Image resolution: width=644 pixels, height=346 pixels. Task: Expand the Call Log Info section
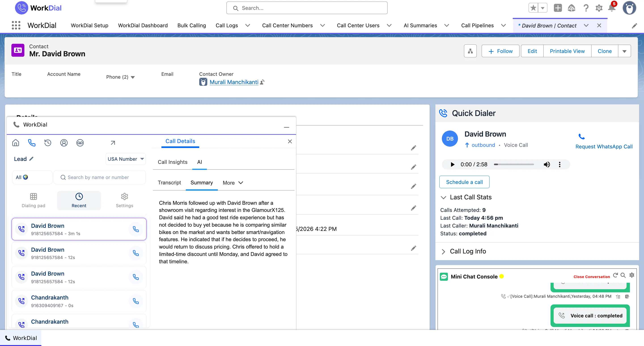click(x=464, y=251)
